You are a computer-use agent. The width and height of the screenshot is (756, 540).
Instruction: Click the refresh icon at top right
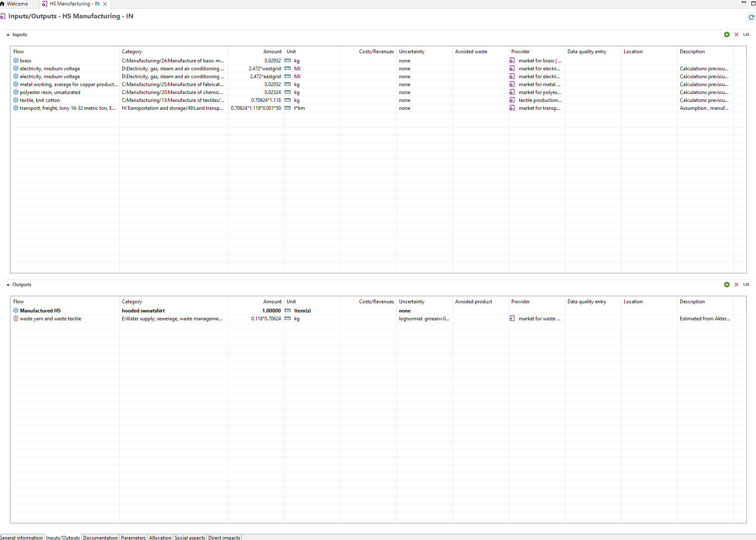pos(751,17)
